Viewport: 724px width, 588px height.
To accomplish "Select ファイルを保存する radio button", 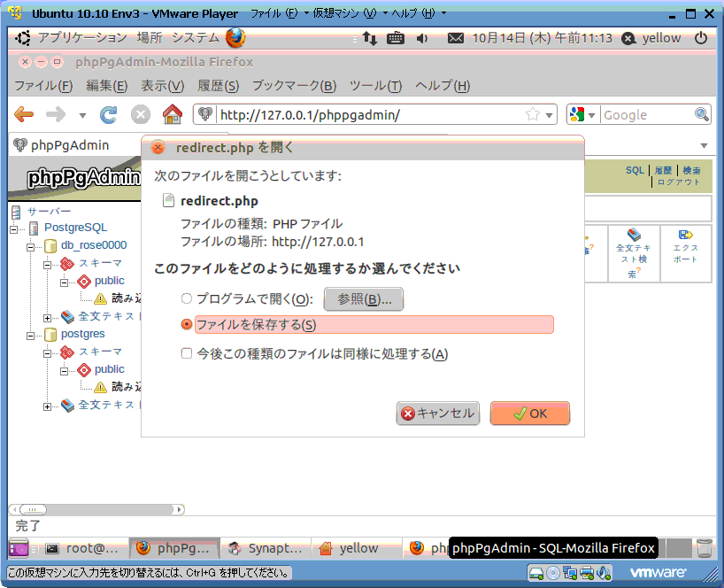I will (x=187, y=324).
